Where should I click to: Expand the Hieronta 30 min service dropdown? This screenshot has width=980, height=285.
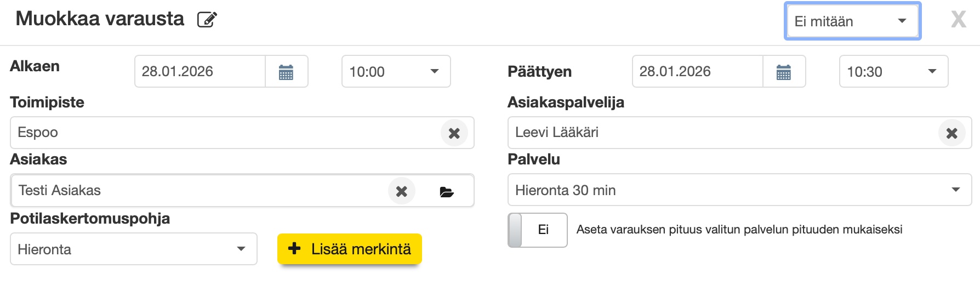tap(739, 190)
